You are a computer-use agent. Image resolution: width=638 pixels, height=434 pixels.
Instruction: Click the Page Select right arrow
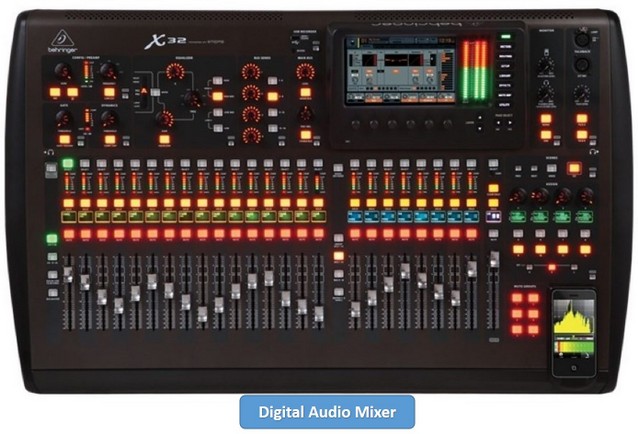510,122
